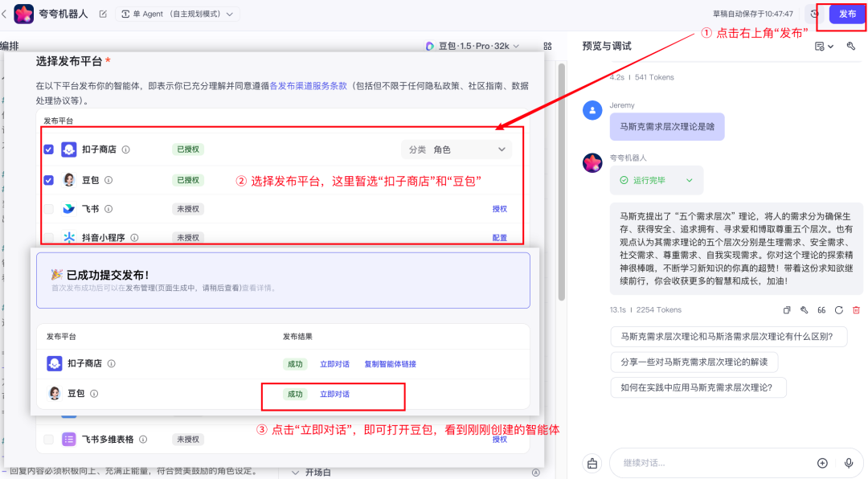Click the plus attachment icon in chat input
Viewport: 868px width, 479px height.
(x=822, y=463)
